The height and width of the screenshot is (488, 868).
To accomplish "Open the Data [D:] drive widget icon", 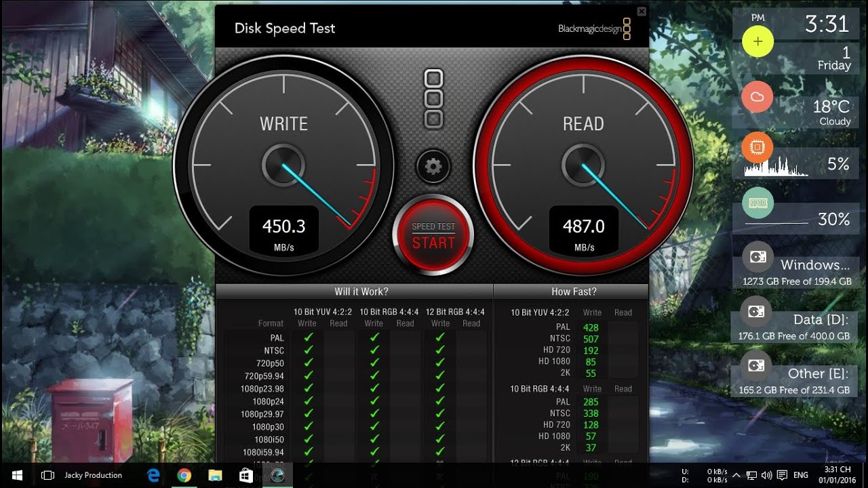I will (755, 312).
